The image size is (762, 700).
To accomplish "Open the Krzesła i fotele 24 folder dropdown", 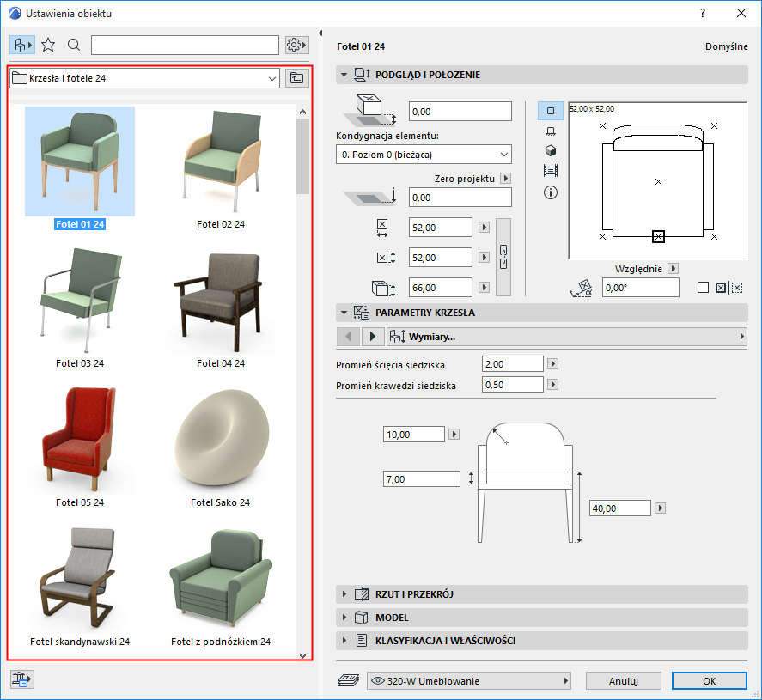I will [x=145, y=78].
